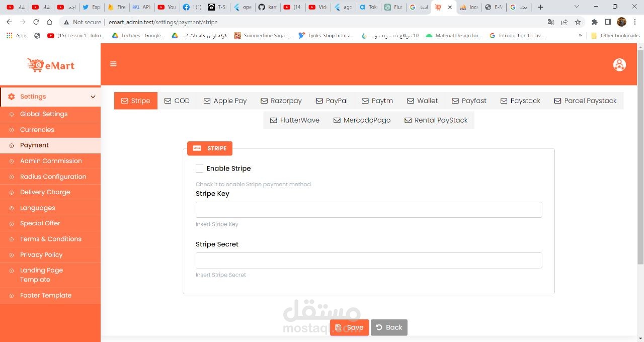The image size is (644, 342).
Task: Open the Other bookmarks folder
Action: 615,36
